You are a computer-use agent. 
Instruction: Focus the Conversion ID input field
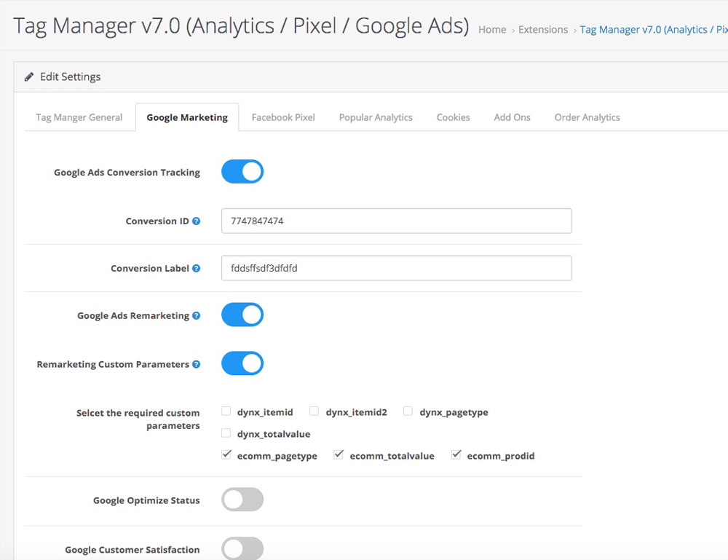(397, 221)
